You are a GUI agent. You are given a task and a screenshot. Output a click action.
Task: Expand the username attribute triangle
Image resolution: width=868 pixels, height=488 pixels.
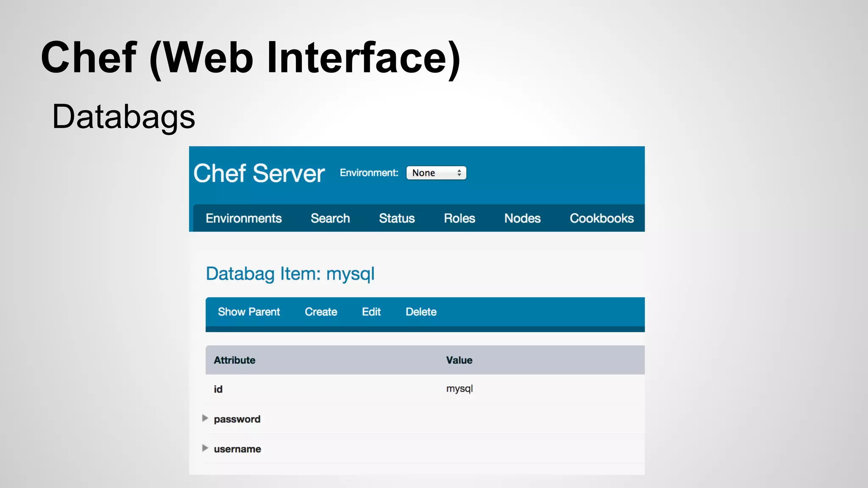point(205,448)
